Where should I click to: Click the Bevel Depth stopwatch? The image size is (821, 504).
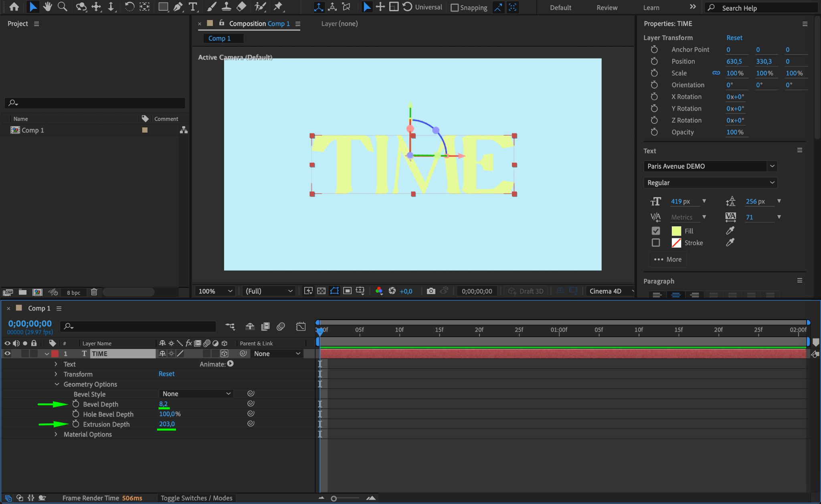coord(76,404)
